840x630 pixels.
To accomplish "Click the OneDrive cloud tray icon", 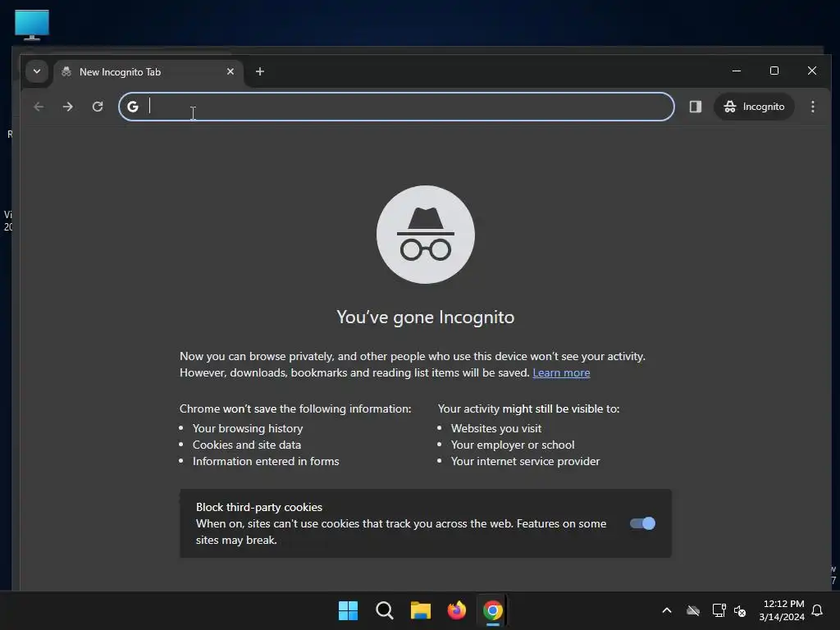I will [x=693, y=610].
